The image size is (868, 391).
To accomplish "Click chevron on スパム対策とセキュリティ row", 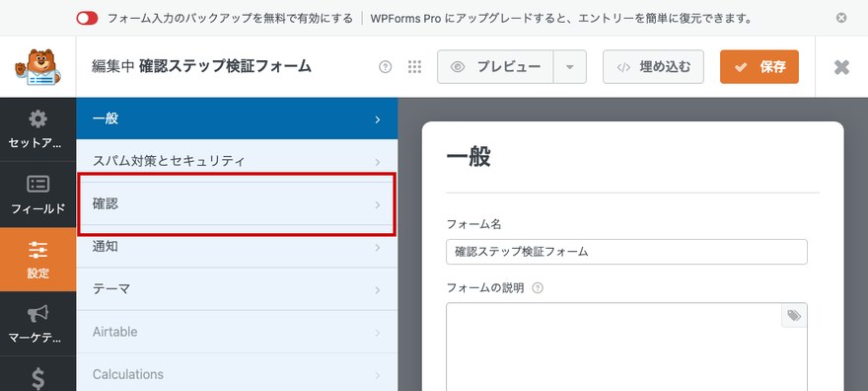I will pos(378,162).
